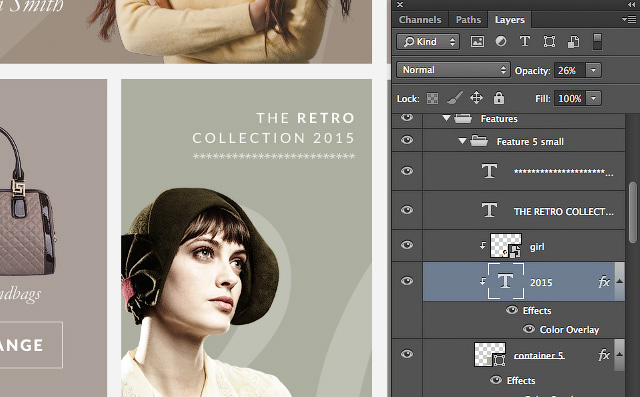
Task: Toggle Effects visibility under container 5
Action: click(496, 380)
